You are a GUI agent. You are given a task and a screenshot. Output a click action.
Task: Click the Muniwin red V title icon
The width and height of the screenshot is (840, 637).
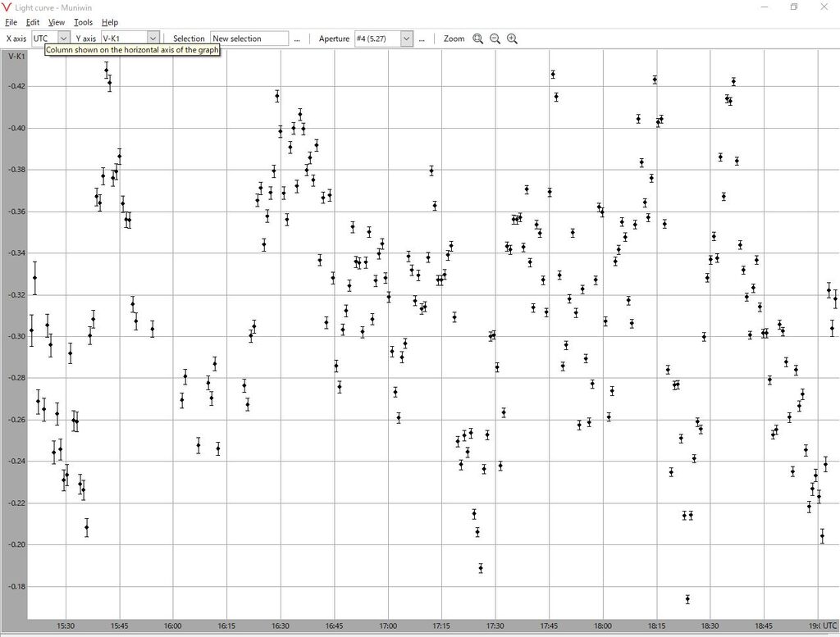[7, 7]
